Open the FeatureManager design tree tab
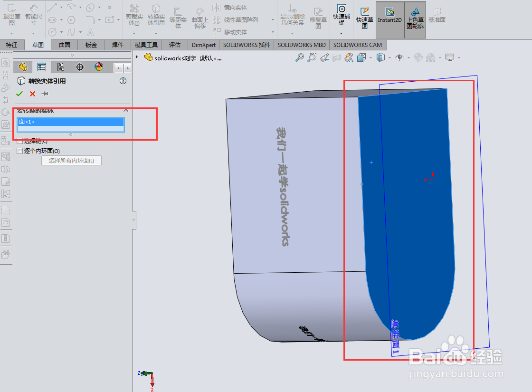Image resolution: width=532 pixels, height=392 pixels. [23, 67]
